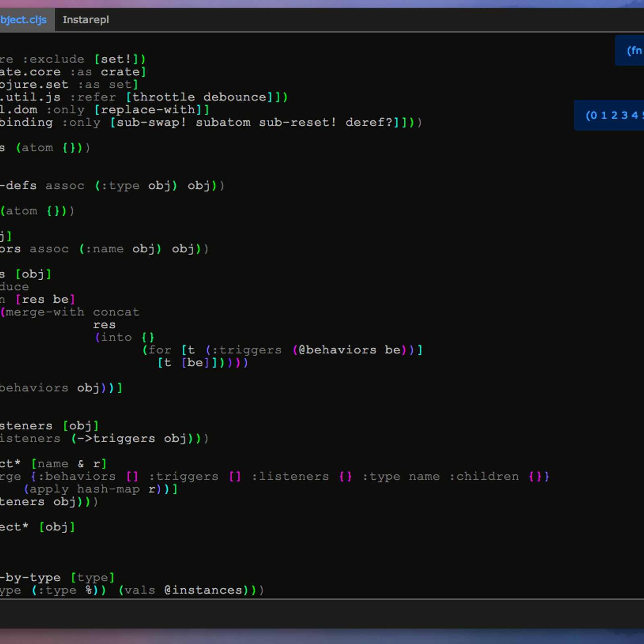Click '[set!]' in the exclude clause
Image resolution: width=644 pixels, height=644 pixels.
(x=116, y=59)
